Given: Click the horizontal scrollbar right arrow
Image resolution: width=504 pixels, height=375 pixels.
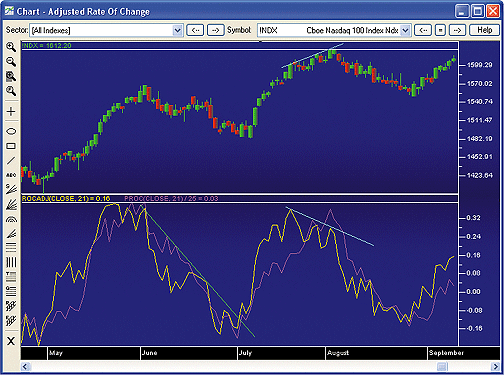Looking at the screenshot, I should [x=495, y=367].
